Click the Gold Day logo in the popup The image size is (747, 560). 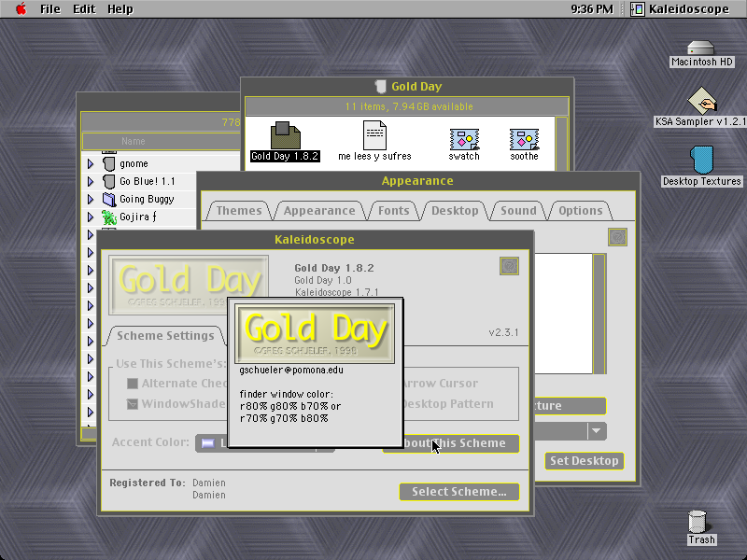click(315, 333)
